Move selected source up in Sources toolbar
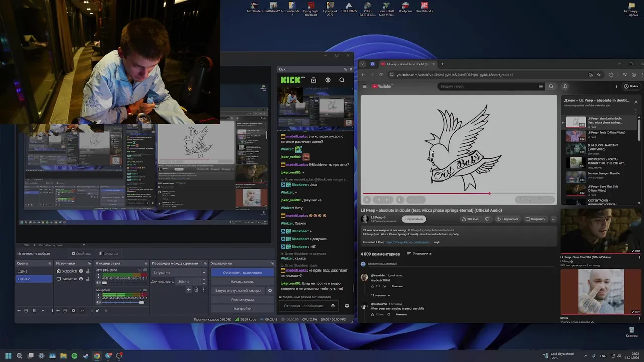This screenshot has height=362, width=644. click(x=82, y=310)
